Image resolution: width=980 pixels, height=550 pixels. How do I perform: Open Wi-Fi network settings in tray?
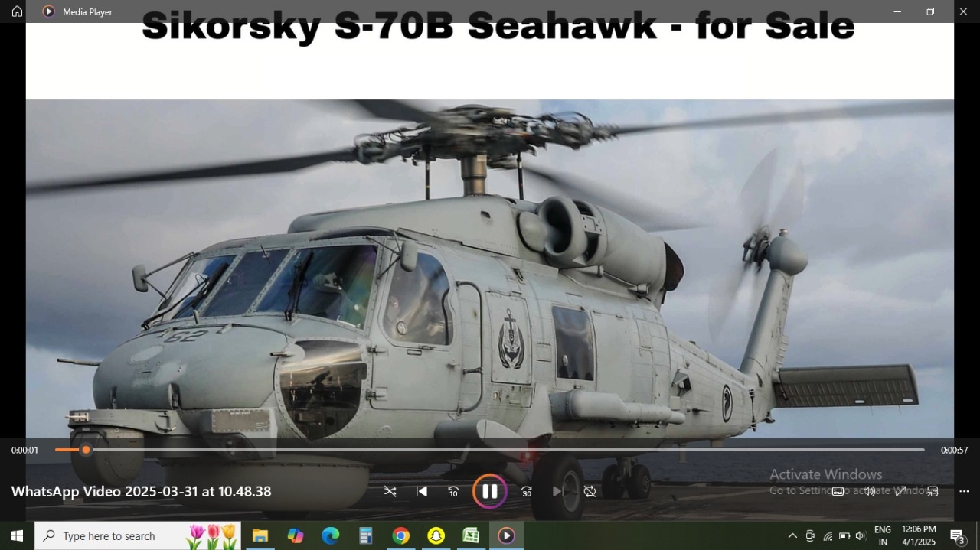coord(828,536)
